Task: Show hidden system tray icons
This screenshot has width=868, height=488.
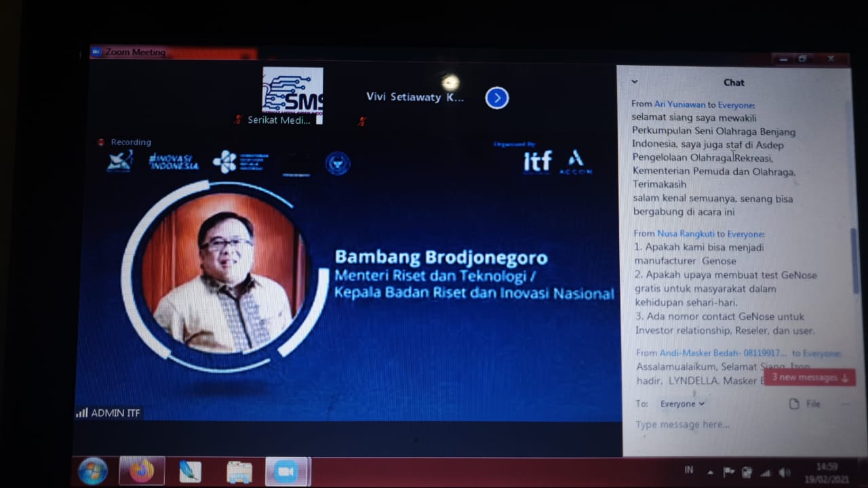Action: 710,472
